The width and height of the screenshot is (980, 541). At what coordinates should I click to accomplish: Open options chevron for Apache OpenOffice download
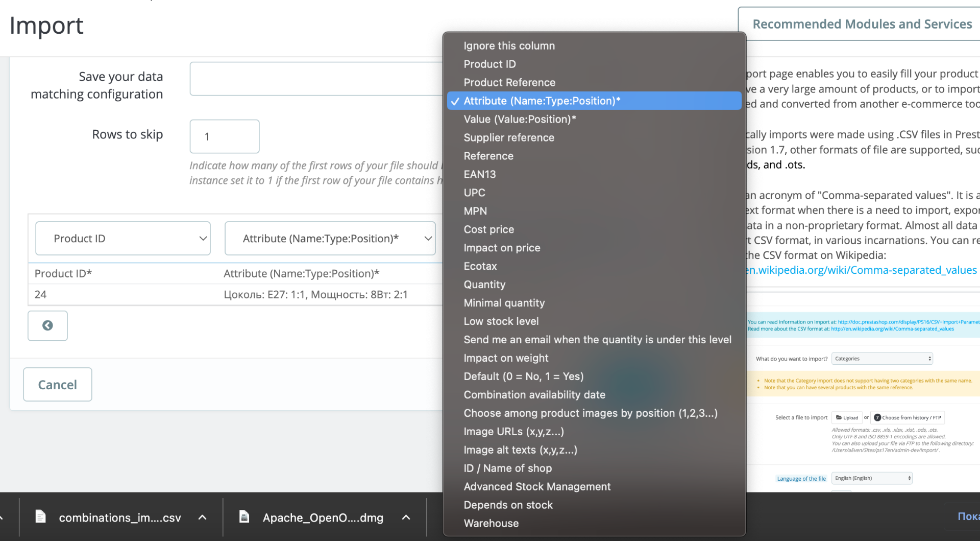(406, 518)
